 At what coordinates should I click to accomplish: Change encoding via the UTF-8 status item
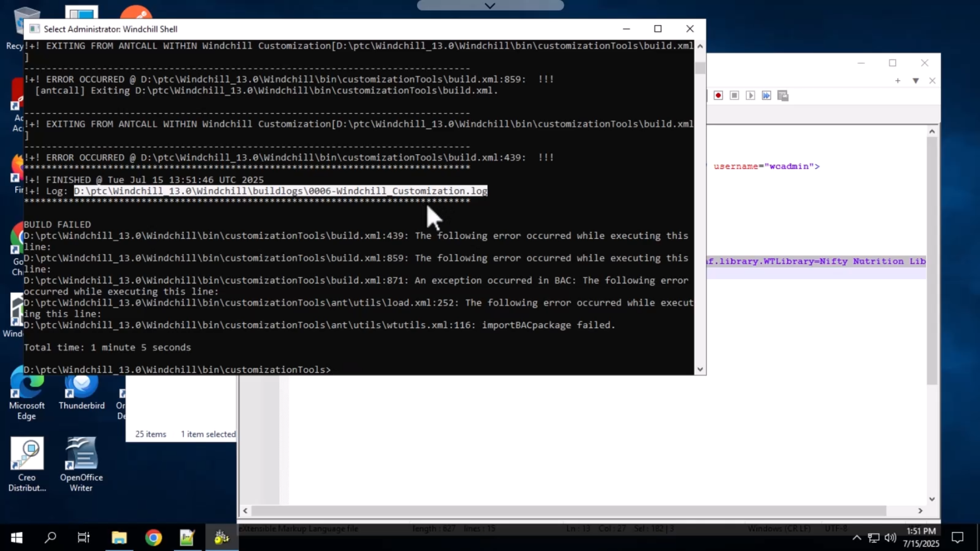(x=836, y=529)
